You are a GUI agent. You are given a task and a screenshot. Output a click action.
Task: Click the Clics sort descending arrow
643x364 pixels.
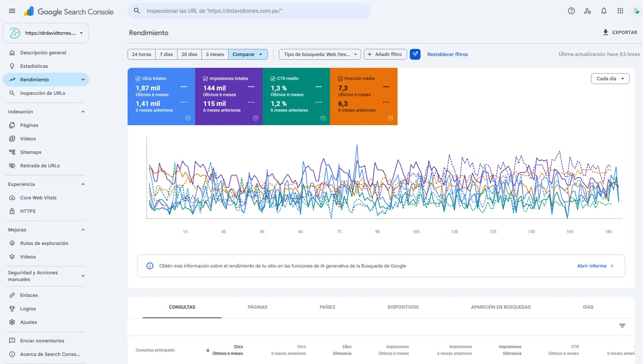point(208,350)
